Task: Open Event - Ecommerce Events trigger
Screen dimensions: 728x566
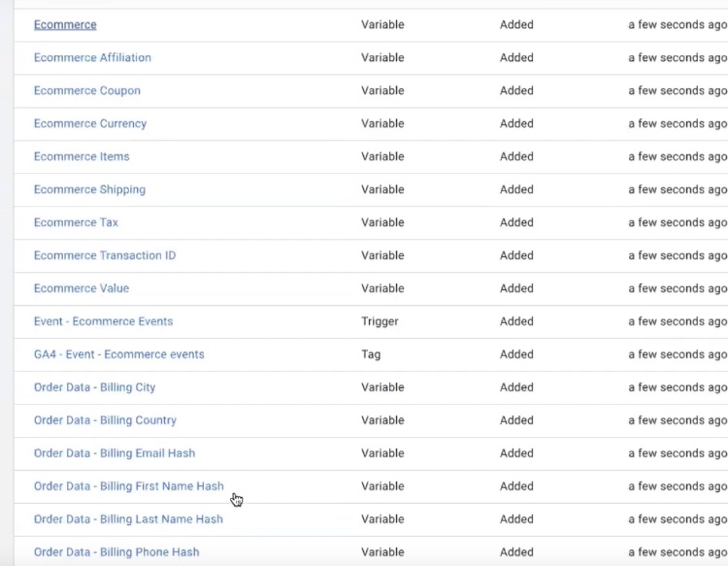Action: tap(103, 321)
